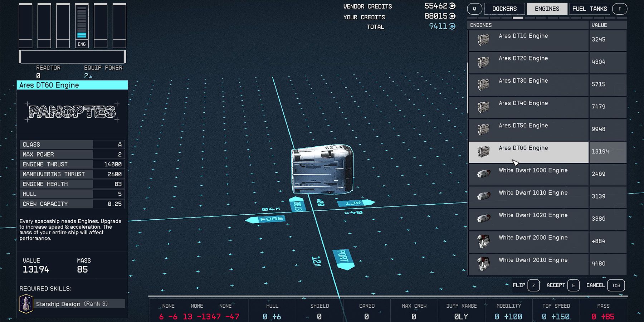Select the Ares DT50 Engine thumbnail icon

coord(483,130)
